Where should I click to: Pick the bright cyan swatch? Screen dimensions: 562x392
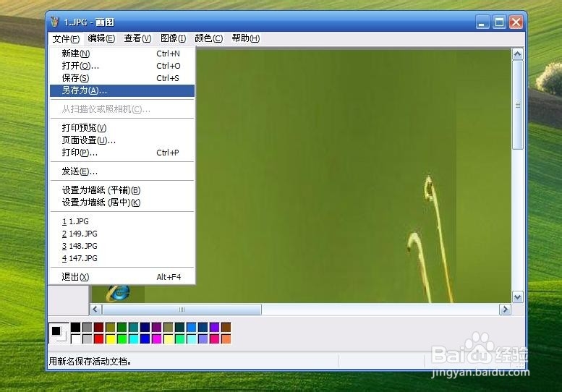pyautogui.click(x=133, y=338)
